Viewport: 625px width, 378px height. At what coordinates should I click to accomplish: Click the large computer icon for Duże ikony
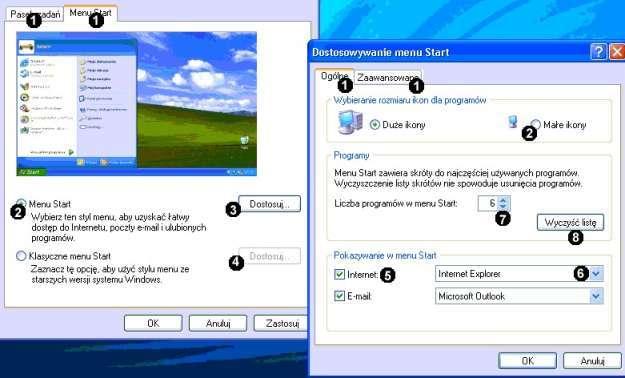pos(350,122)
